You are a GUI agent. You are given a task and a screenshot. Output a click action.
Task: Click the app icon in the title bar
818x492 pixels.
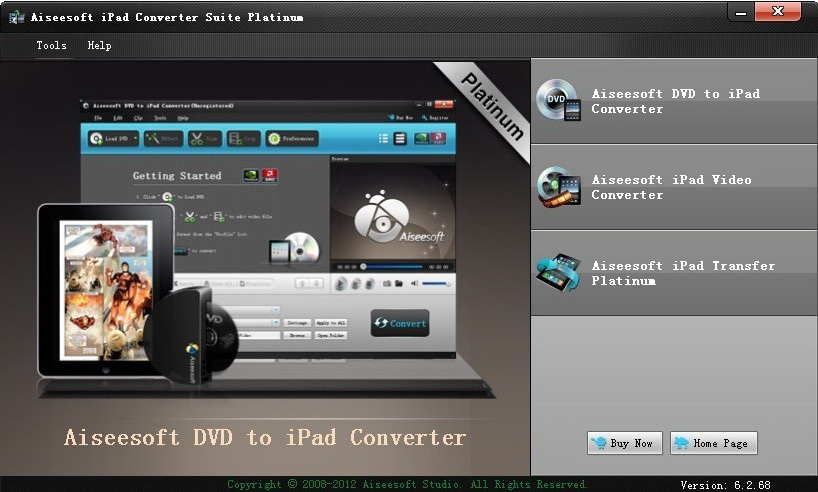coord(16,17)
